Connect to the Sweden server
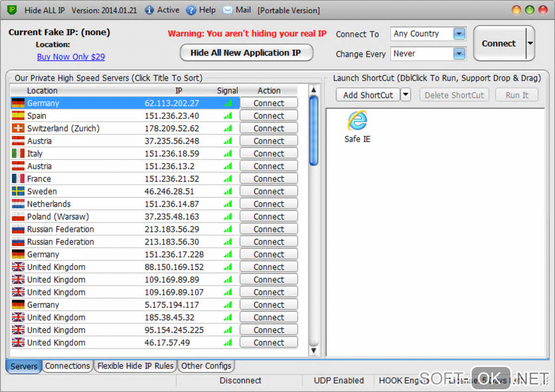Viewport: 555px width, 392px height. click(269, 191)
